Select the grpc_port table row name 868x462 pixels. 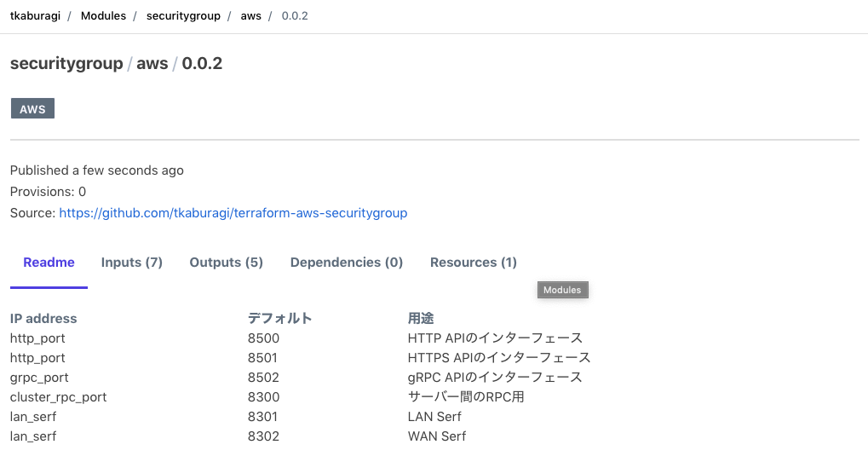pyautogui.click(x=39, y=378)
